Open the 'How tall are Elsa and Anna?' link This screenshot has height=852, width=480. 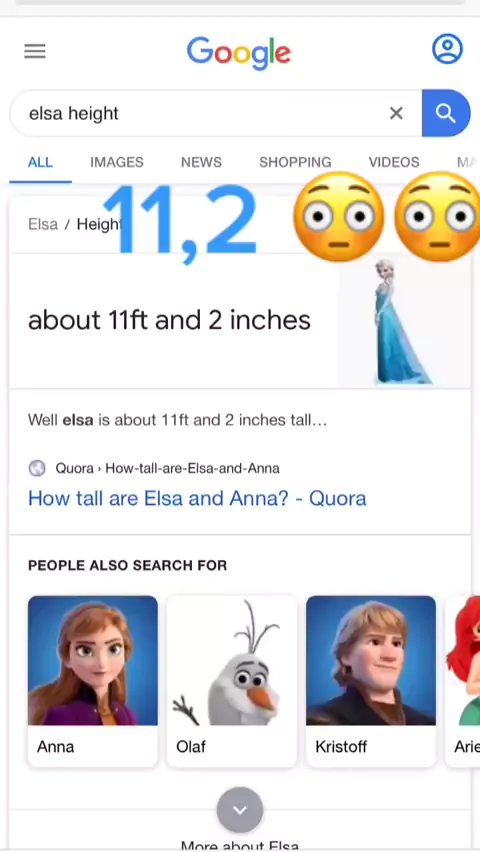point(197,498)
